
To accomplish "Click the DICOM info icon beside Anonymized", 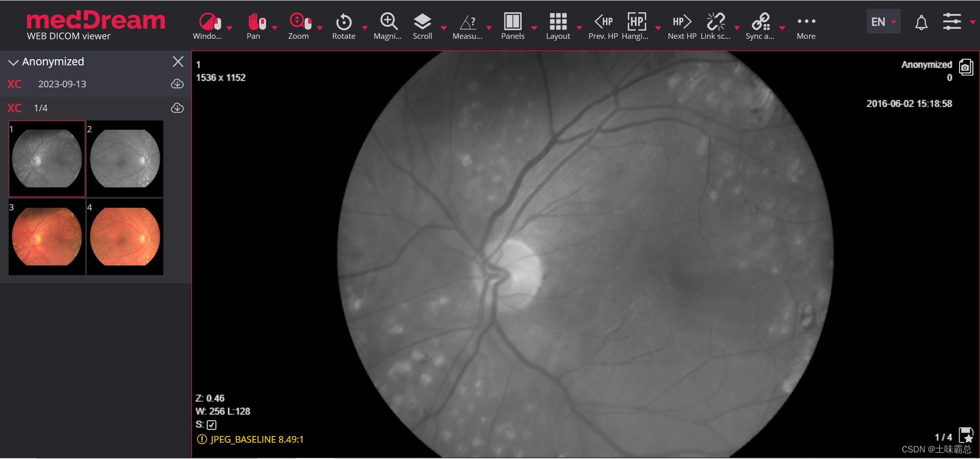I will pyautogui.click(x=966, y=67).
